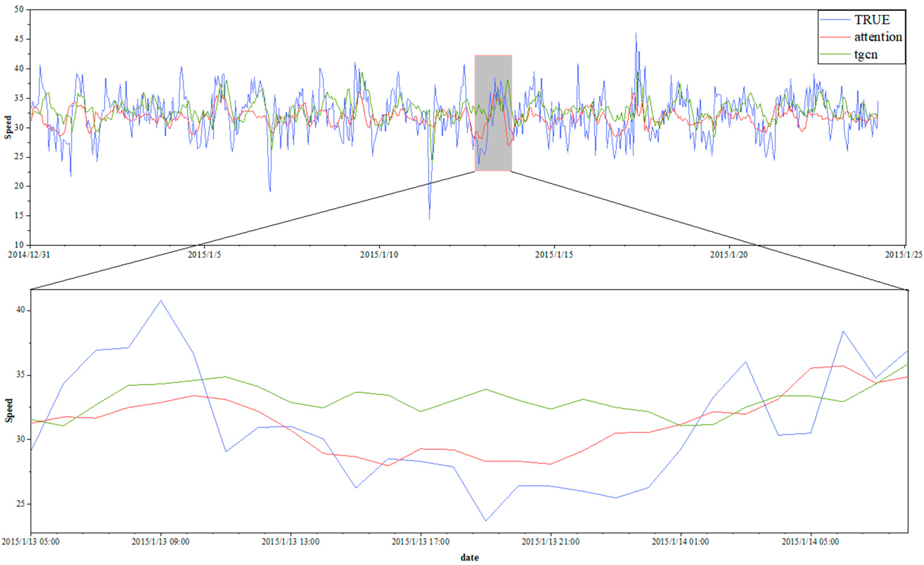Click the 2015/1/10 x-axis label
Image resolution: width=924 pixels, height=565 pixels.
[379, 255]
